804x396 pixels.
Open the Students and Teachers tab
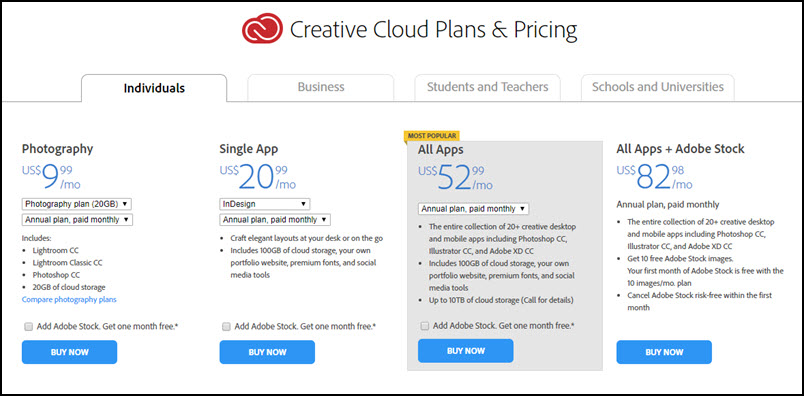pyautogui.click(x=488, y=87)
